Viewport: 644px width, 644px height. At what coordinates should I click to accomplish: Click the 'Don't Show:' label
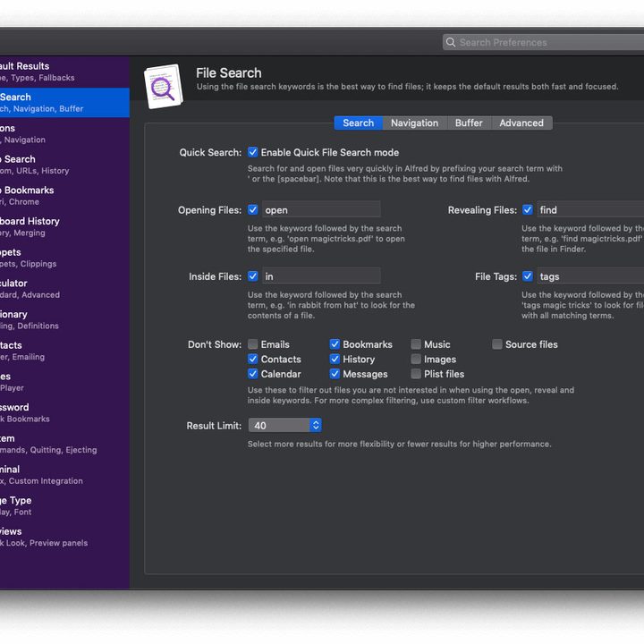click(x=215, y=344)
